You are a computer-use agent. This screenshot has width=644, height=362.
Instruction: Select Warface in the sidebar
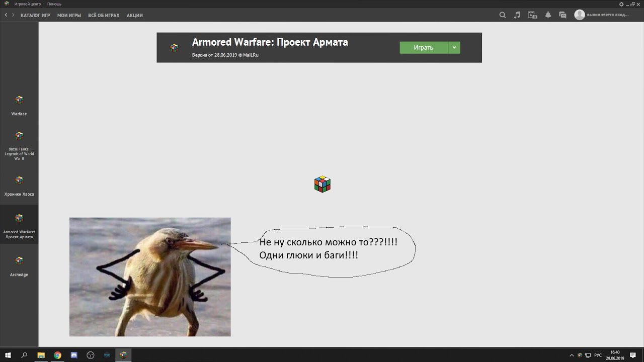(19, 105)
